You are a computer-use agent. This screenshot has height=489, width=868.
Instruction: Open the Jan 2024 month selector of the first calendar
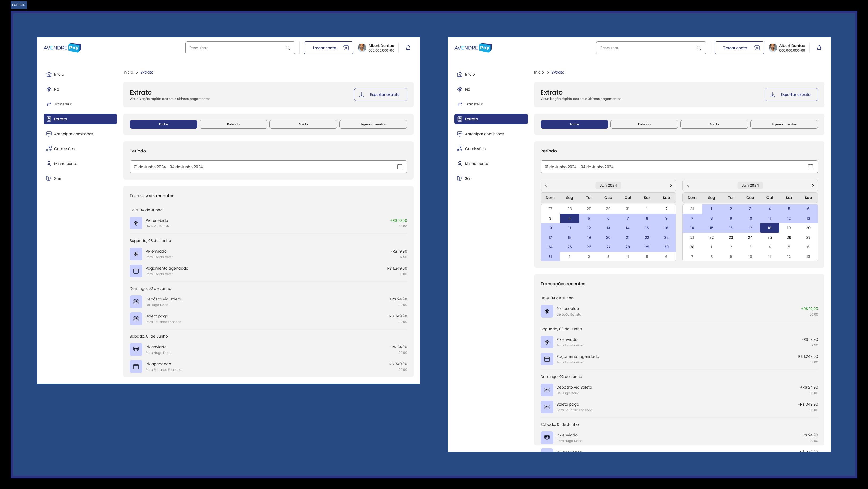tap(608, 186)
